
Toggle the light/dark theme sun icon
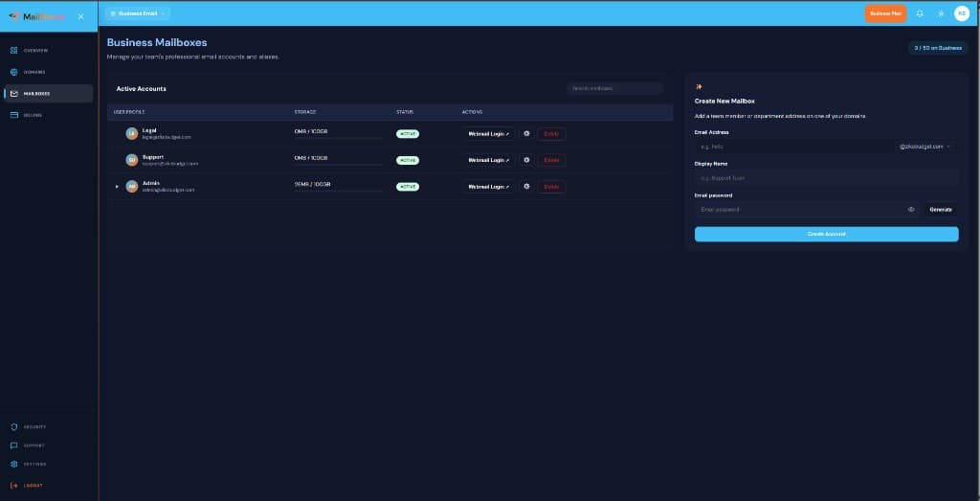click(x=941, y=13)
